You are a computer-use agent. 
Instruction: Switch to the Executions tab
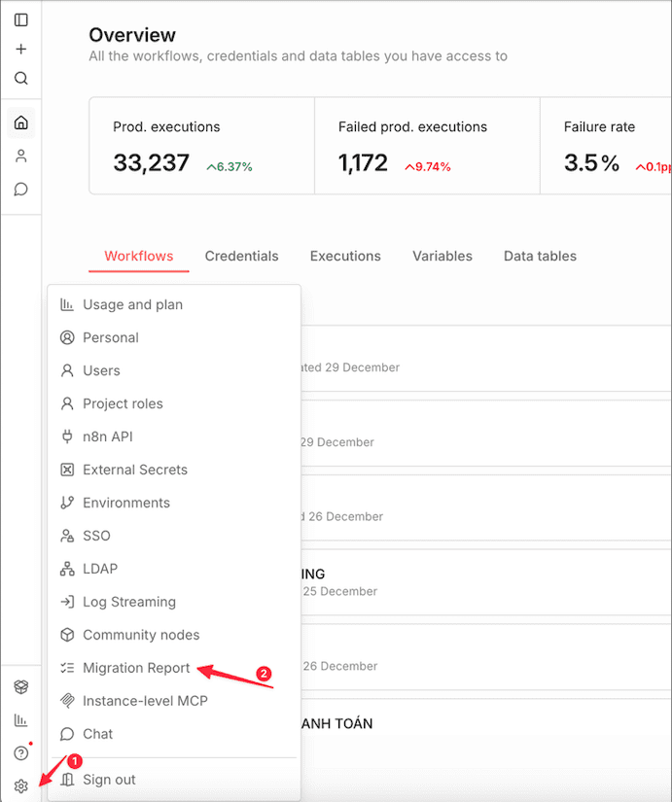(x=345, y=257)
